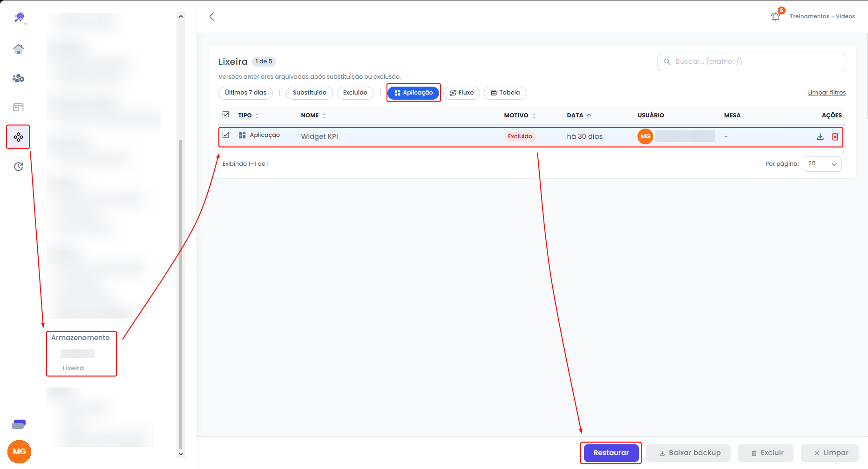Image resolution: width=868 pixels, height=469 pixels.
Task: Go back with the left chevron
Action: (x=212, y=17)
